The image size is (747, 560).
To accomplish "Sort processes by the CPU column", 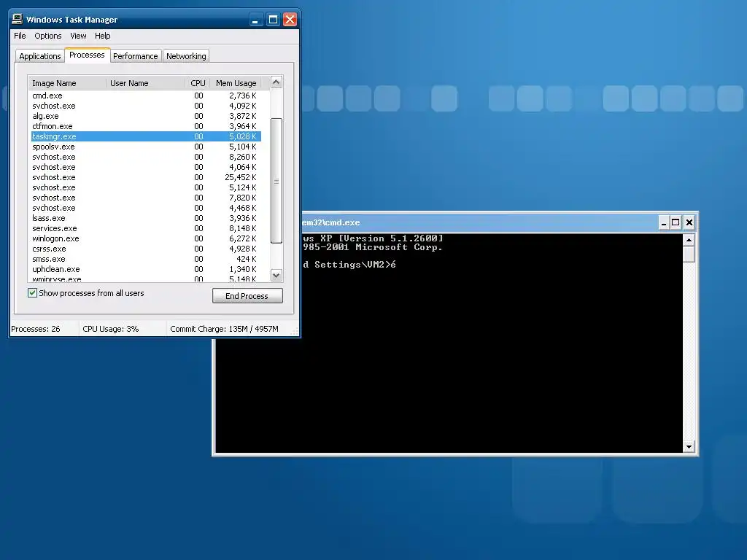I will [197, 83].
